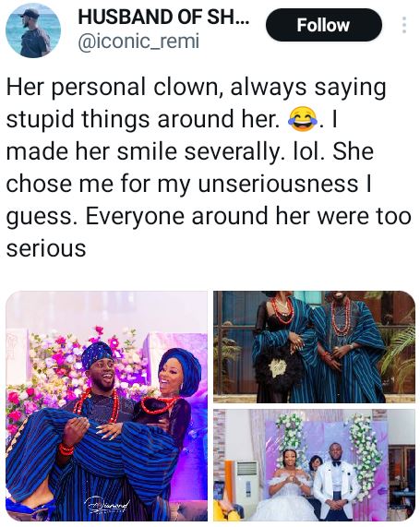This screenshot has width=420, height=527.
Task: Click the word 'unseriousness' in the tweet
Action: point(278,184)
